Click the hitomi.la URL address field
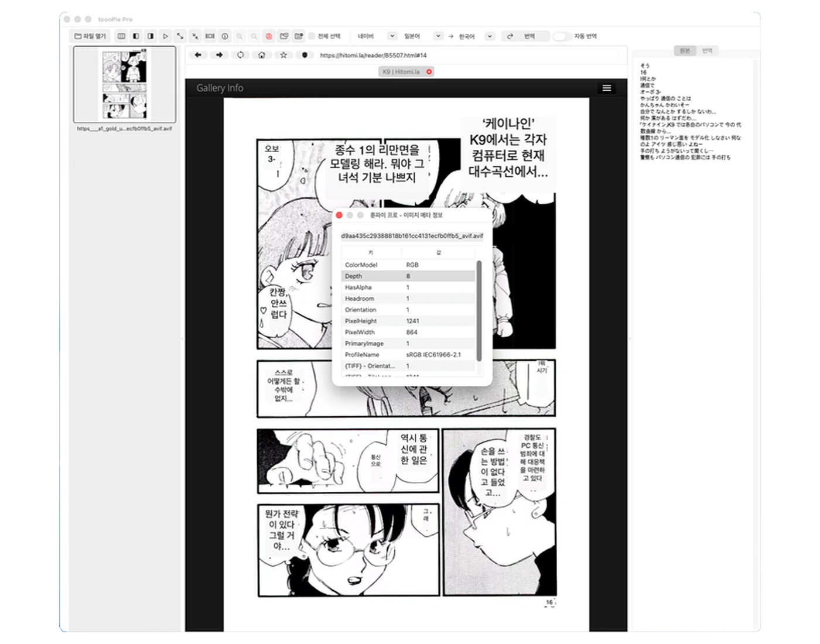The width and height of the screenshot is (820, 644). (467, 55)
